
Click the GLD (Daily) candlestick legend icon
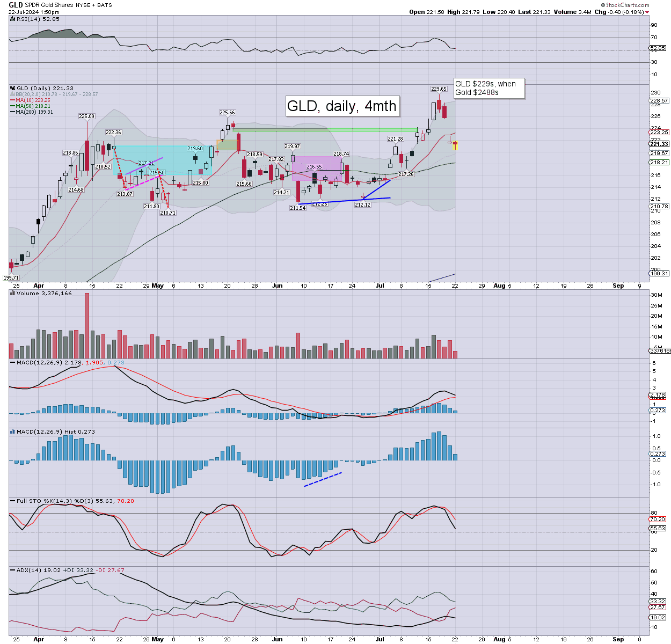click(x=13, y=89)
